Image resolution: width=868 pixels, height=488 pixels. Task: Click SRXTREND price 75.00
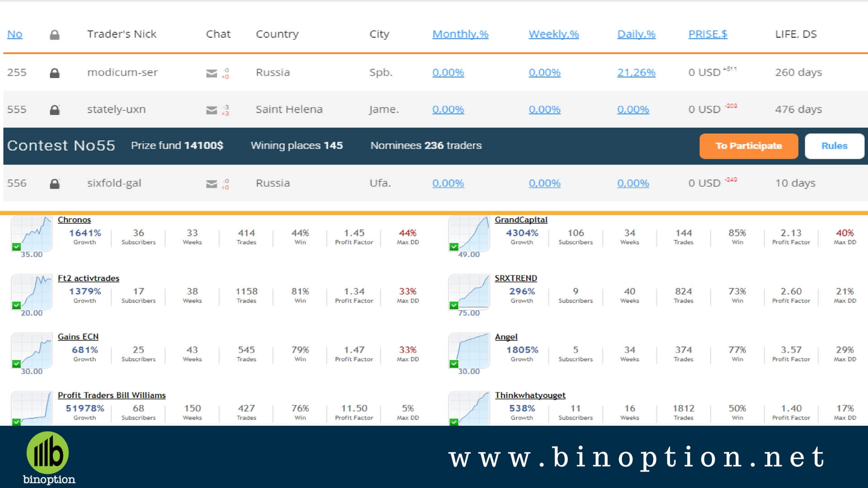469,313
